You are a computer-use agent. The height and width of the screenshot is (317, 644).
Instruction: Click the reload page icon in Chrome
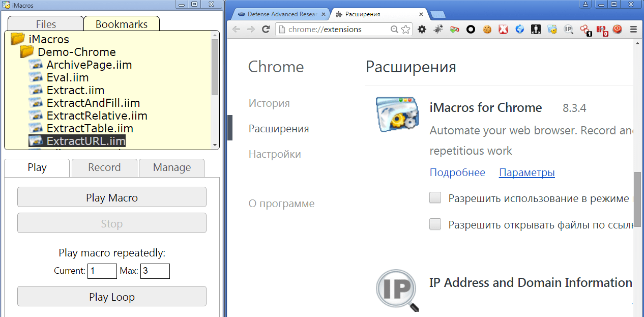click(265, 30)
